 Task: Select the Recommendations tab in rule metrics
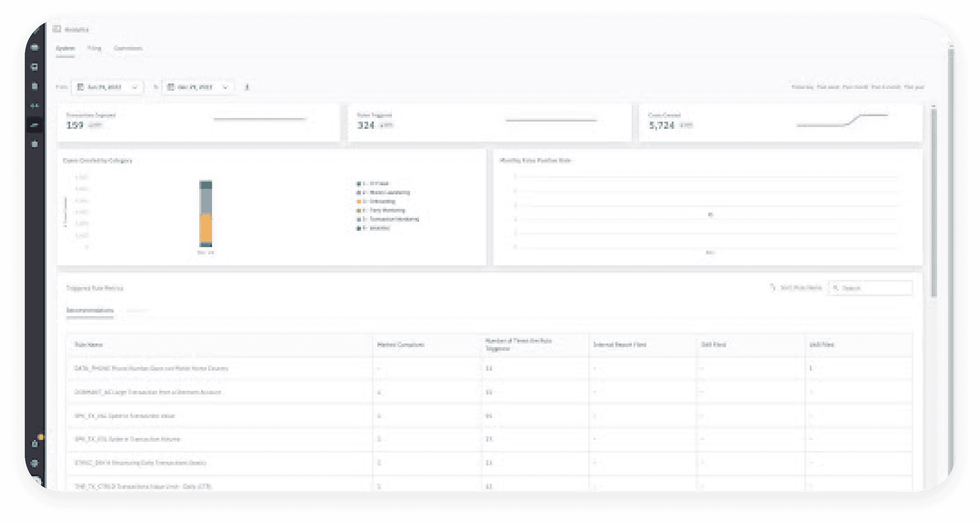pyautogui.click(x=90, y=310)
